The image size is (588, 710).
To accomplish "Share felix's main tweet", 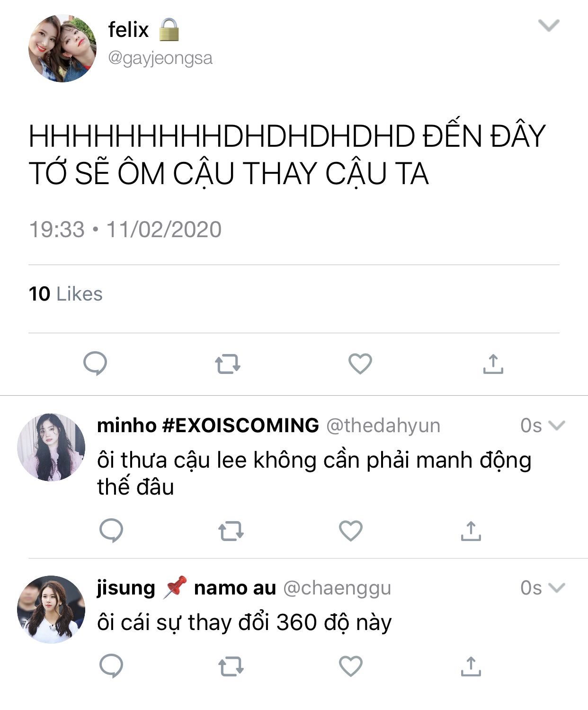I will click(x=493, y=364).
